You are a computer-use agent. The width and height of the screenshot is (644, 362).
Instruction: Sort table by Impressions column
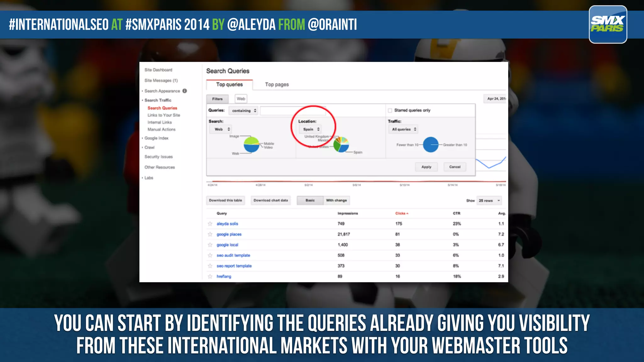[x=347, y=213]
